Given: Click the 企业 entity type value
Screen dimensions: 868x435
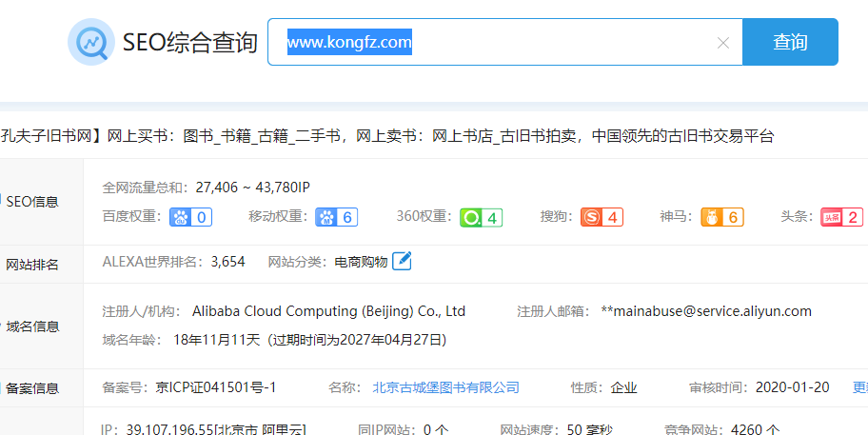Looking at the screenshot, I should tap(624, 388).
